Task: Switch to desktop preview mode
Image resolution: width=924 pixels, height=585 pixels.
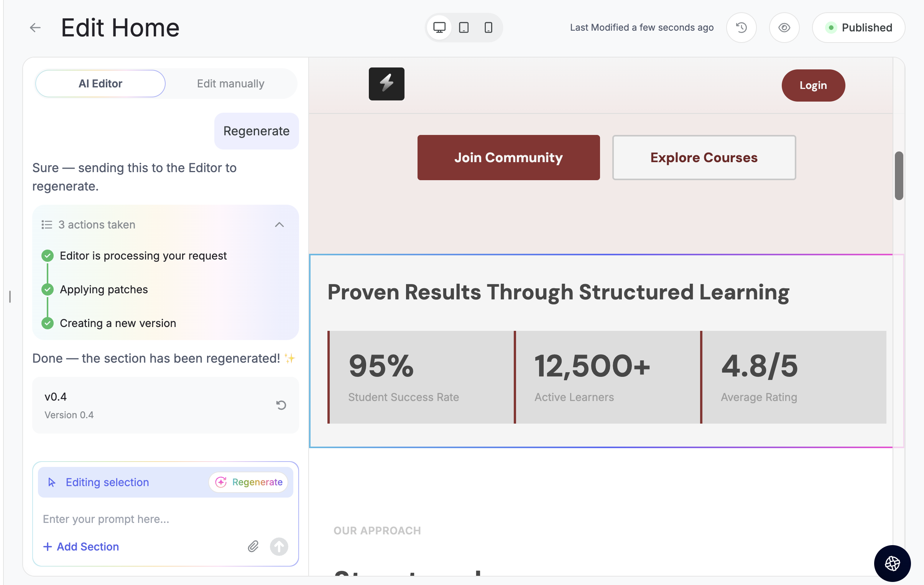Action: tap(439, 28)
